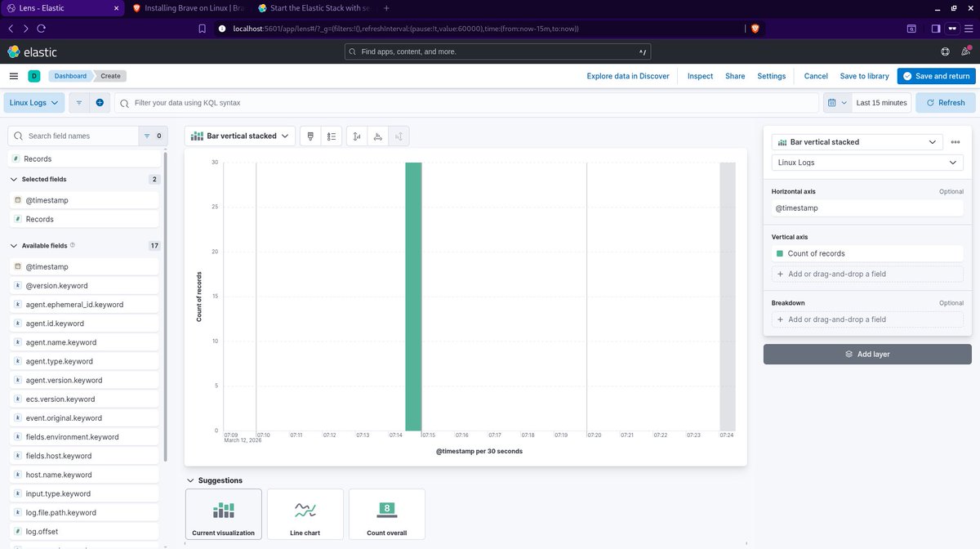Open the filter options menu icon
980x549 pixels.
pos(79,103)
